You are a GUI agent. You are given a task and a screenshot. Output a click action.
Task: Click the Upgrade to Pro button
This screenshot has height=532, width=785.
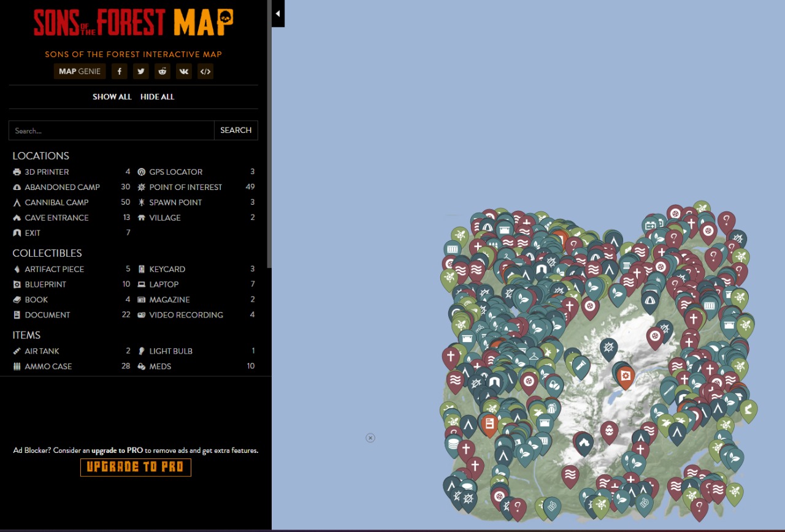pyautogui.click(x=136, y=467)
